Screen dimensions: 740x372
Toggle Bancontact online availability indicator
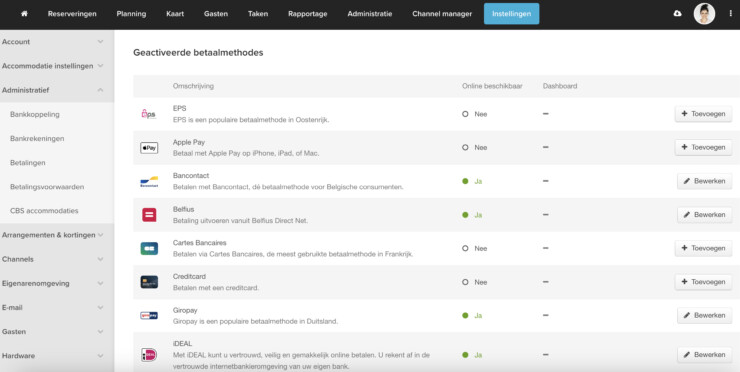point(465,181)
